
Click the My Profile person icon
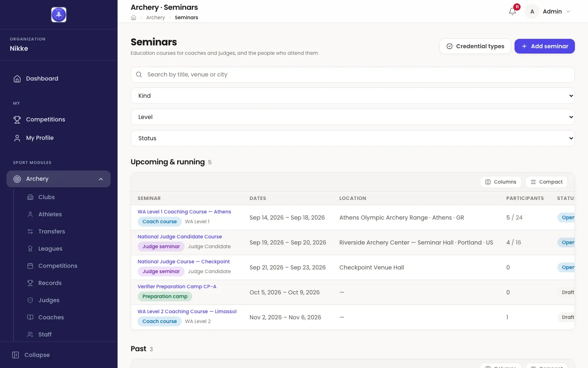coord(17,138)
